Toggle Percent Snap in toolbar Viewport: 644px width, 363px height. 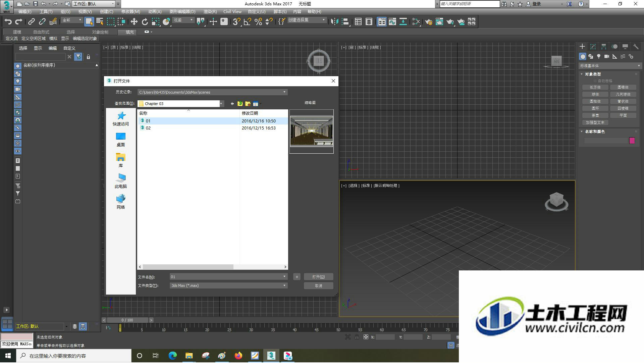pyautogui.click(x=258, y=22)
